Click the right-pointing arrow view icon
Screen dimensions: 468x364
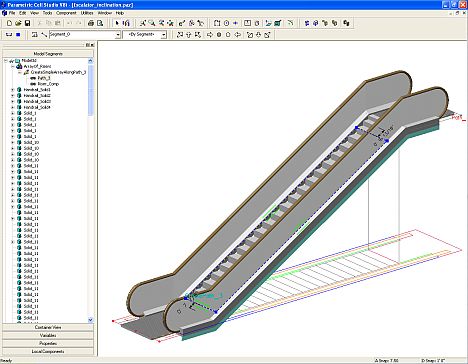[210, 34]
